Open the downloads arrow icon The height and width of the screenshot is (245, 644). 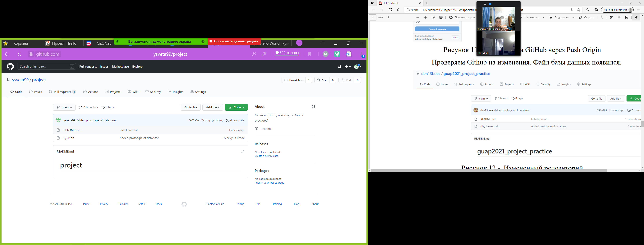[361, 54]
